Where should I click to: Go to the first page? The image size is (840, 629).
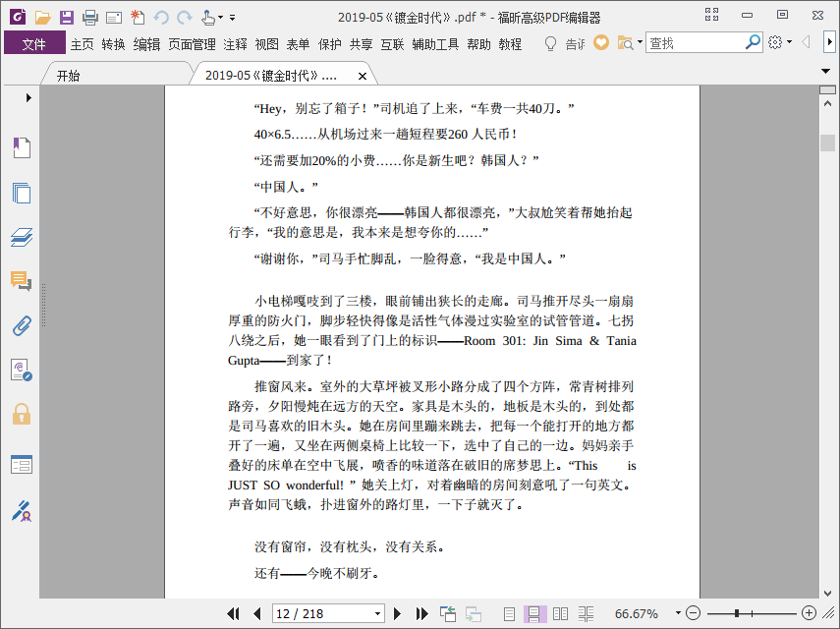233,613
